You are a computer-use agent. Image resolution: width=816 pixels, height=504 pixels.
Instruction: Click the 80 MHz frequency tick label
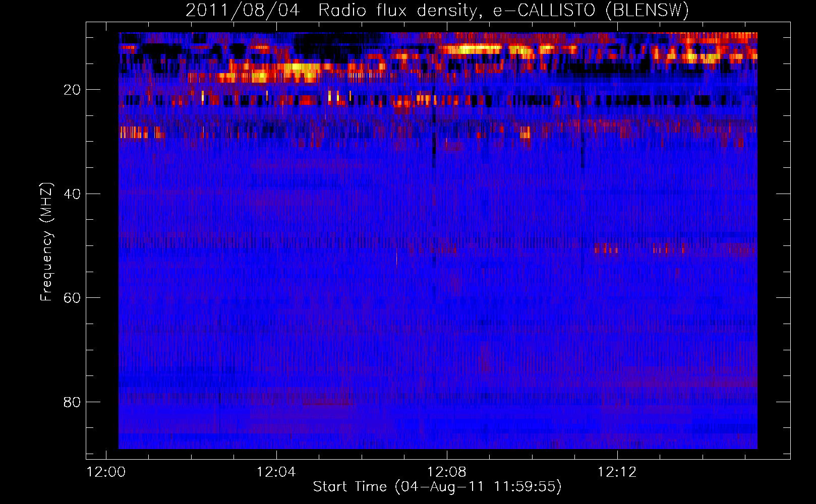[73, 402]
